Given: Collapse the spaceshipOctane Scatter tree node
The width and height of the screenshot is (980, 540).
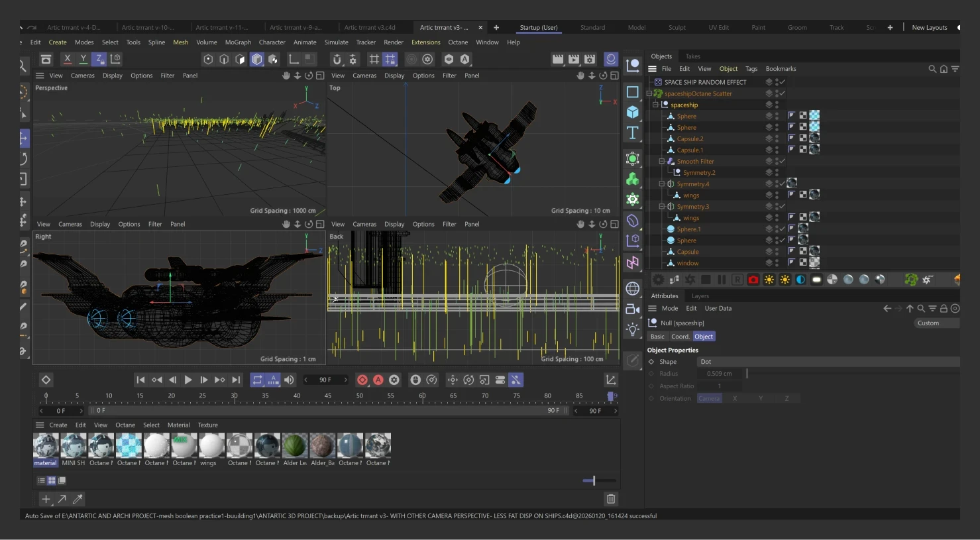Looking at the screenshot, I should pyautogui.click(x=649, y=93).
